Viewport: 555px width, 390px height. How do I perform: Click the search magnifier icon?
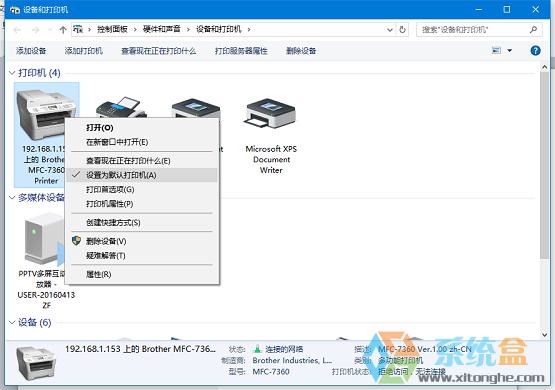pos(533,29)
